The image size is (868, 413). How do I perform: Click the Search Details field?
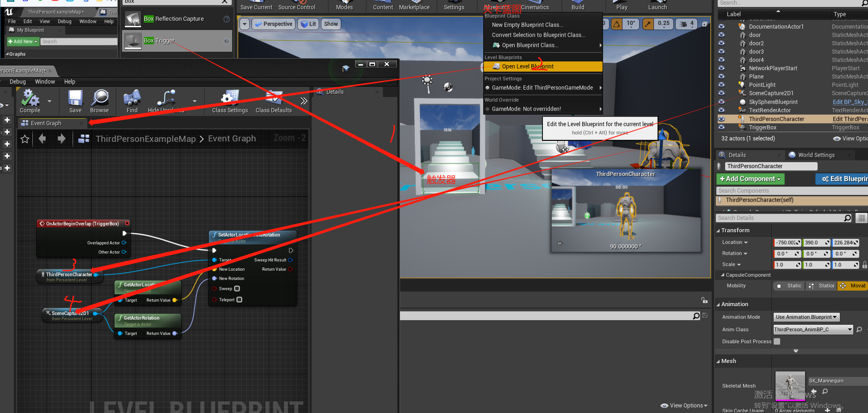784,218
